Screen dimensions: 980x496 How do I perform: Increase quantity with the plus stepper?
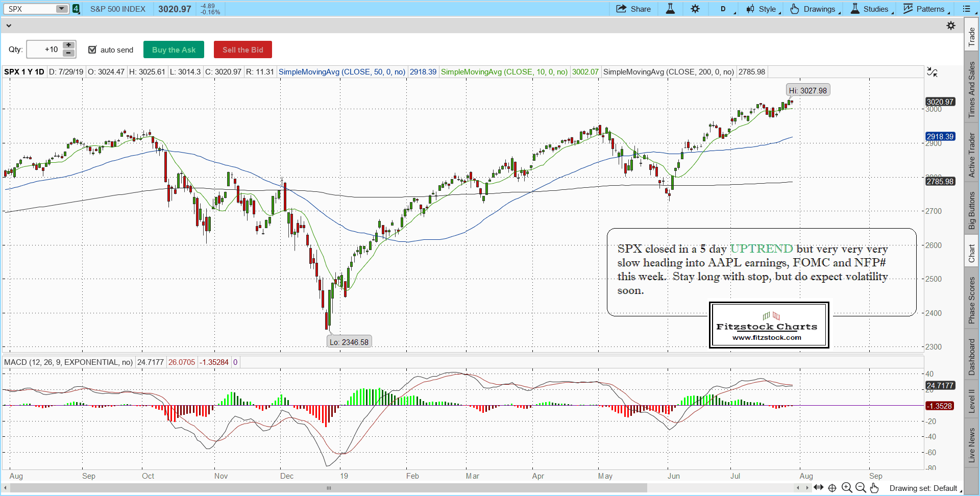(68, 45)
